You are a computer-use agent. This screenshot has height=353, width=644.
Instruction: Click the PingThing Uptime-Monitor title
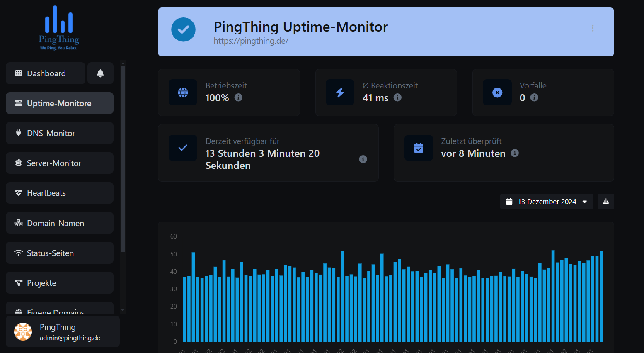(x=301, y=27)
